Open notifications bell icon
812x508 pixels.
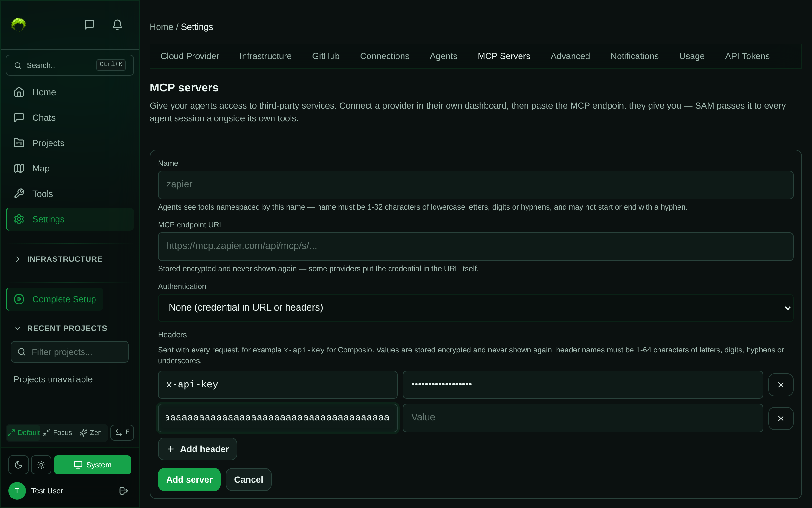117,24
